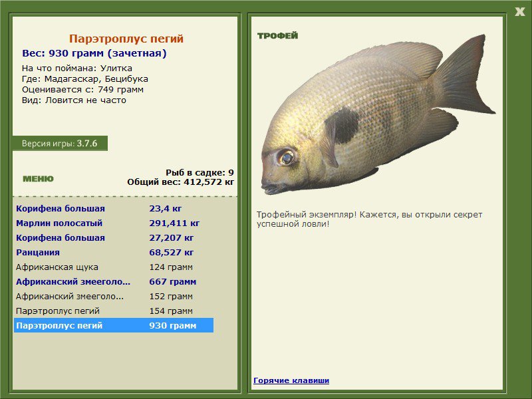Viewport: 532px width, 399px height.
Task: Click the Вес: 930 грамм (зачетная) line
Action: click(x=94, y=53)
